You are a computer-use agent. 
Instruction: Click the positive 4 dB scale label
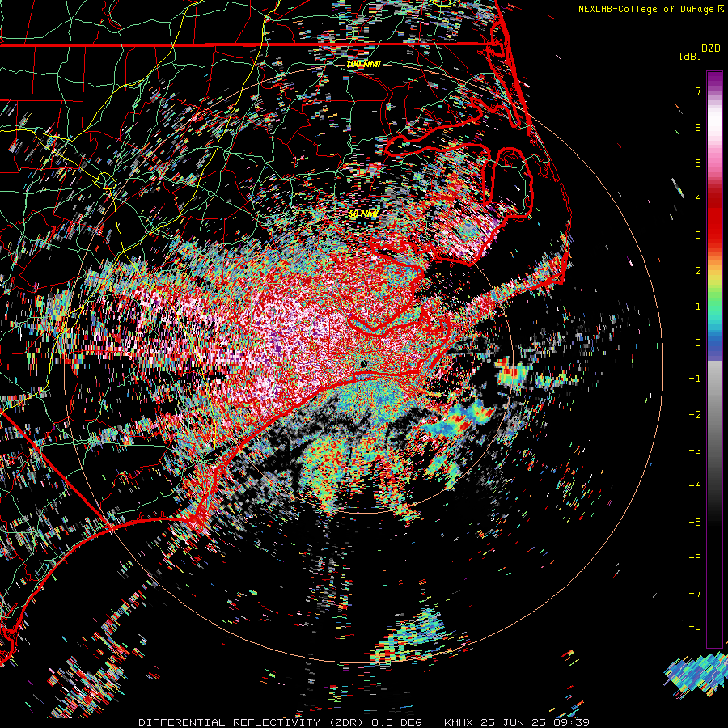click(x=698, y=199)
